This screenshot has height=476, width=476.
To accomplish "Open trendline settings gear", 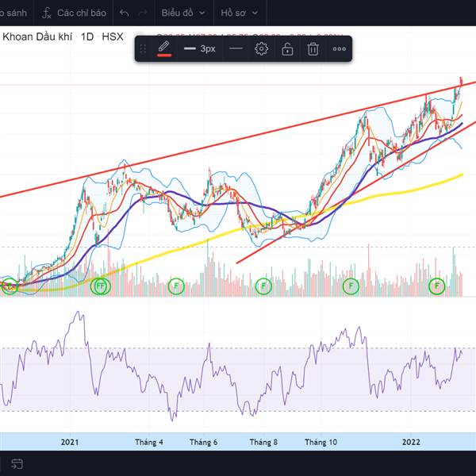I will (x=261, y=48).
